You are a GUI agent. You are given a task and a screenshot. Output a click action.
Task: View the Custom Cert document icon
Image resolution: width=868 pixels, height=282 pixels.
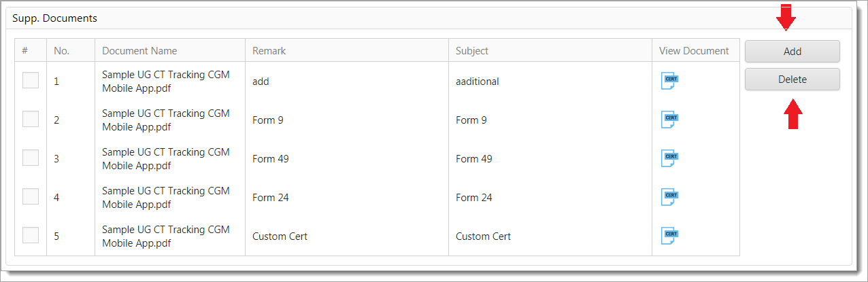click(x=670, y=236)
